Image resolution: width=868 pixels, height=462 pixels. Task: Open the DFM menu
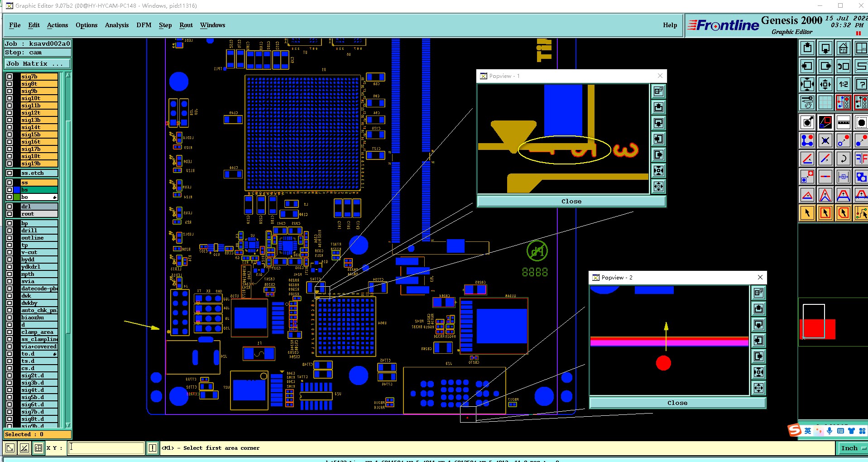144,25
